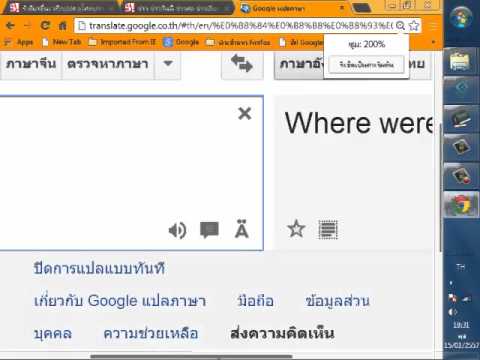This screenshot has width=480, height=360.
Task: Open the Windows Start orb
Action: (x=461, y=17)
